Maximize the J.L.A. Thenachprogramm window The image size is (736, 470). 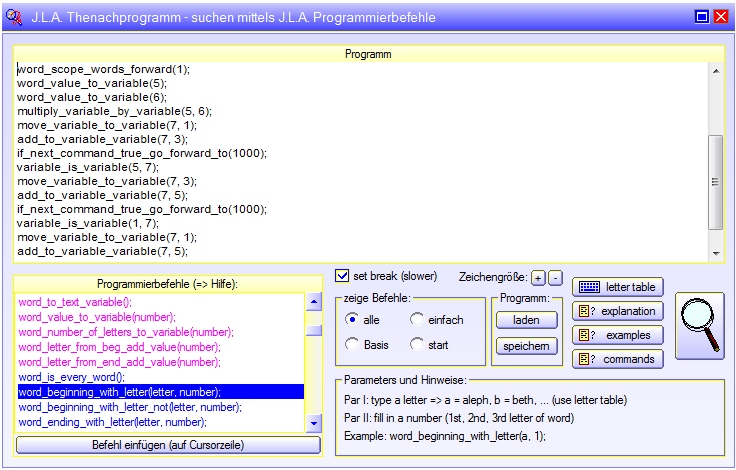pos(702,17)
